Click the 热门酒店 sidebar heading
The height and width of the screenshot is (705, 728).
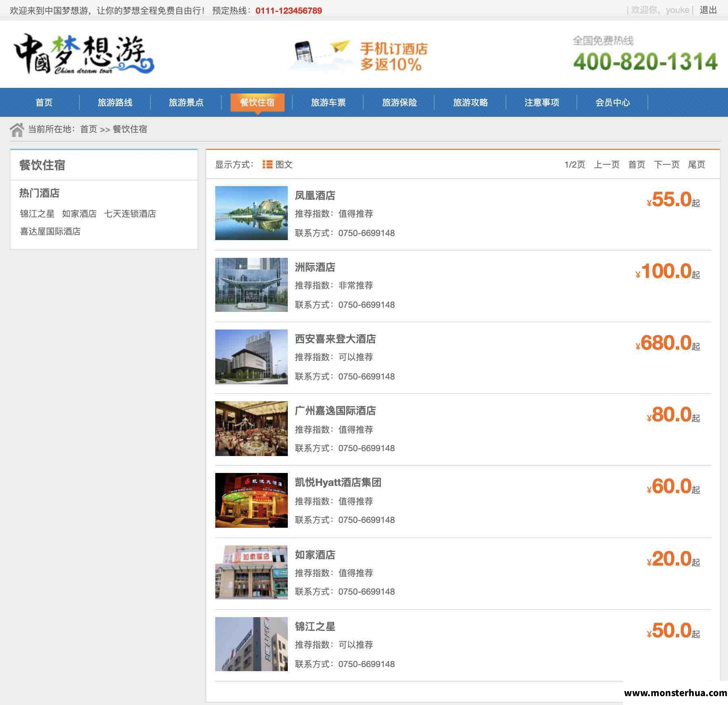pos(40,193)
